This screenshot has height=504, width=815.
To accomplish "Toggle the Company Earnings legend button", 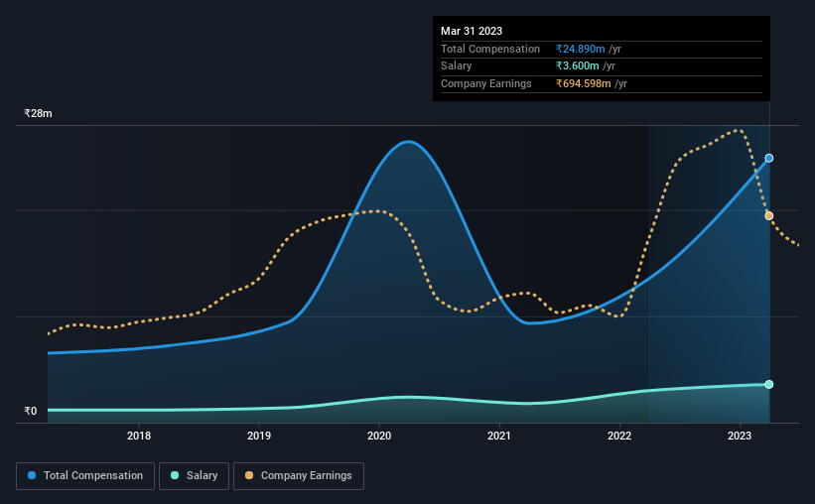I will 299,476.
